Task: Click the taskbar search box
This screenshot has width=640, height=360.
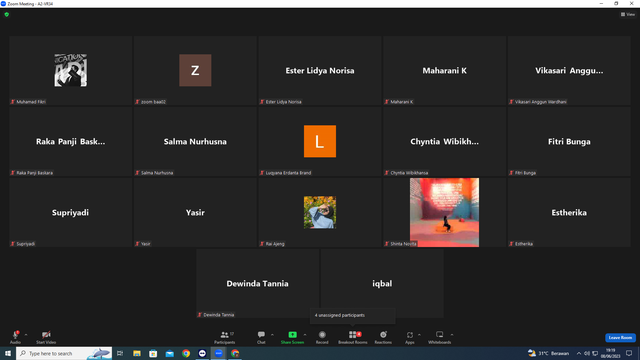Action: click(64, 353)
